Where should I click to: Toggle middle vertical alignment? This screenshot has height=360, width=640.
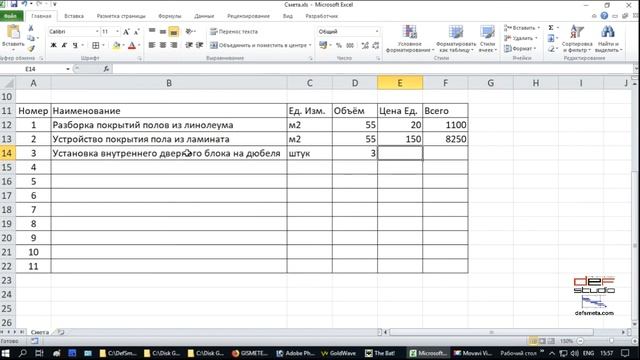click(x=162, y=31)
